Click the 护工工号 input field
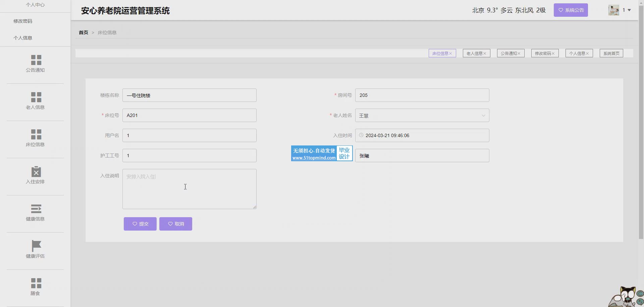This screenshot has height=307, width=644. click(190, 156)
